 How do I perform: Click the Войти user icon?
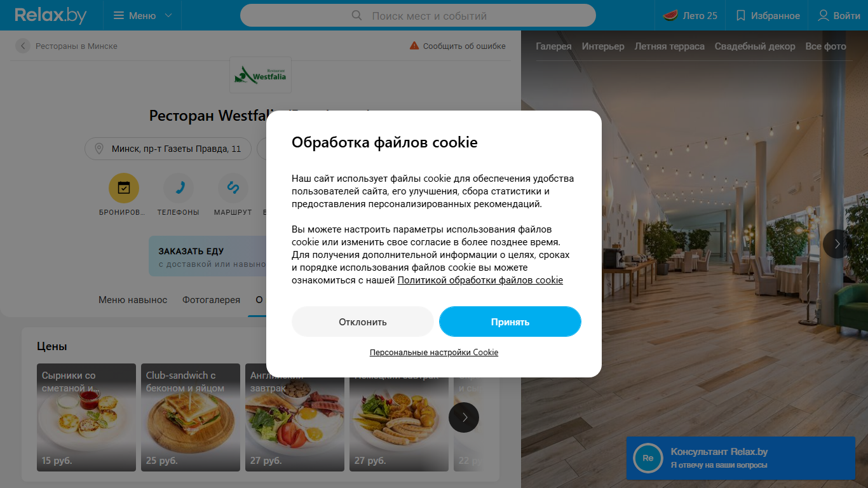click(x=824, y=15)
